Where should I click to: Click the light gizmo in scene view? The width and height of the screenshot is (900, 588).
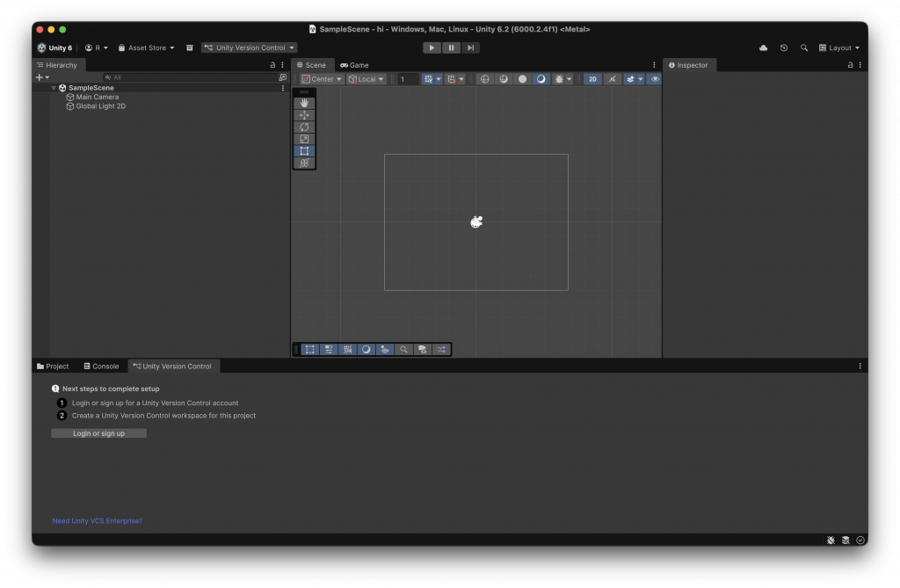pyautogui.click(x=476, y=221)
